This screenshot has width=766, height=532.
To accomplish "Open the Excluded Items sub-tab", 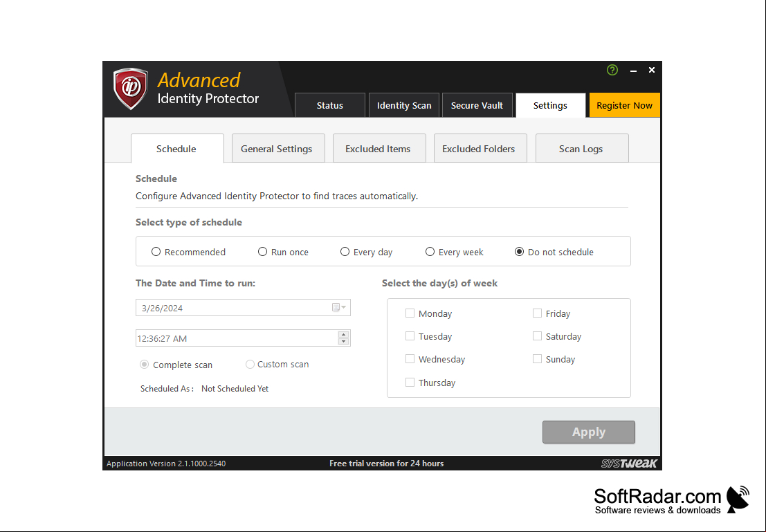I will tap(380, 148).
